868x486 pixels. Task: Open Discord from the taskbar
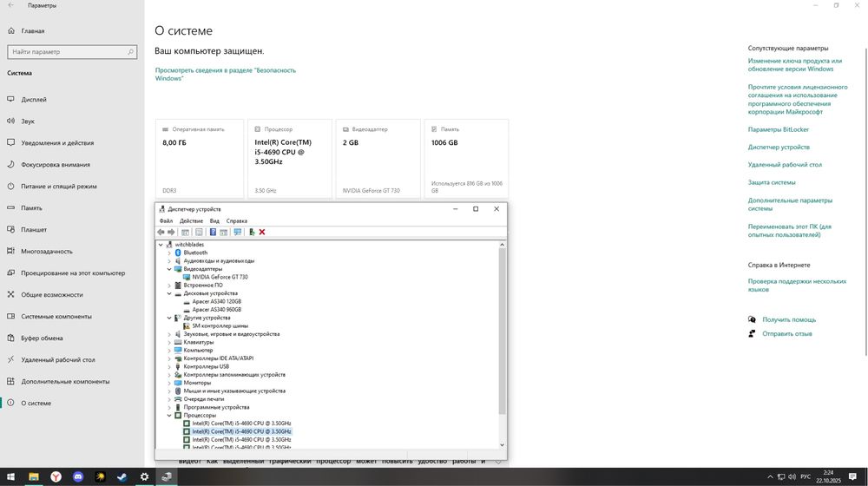tap(78, 476)
